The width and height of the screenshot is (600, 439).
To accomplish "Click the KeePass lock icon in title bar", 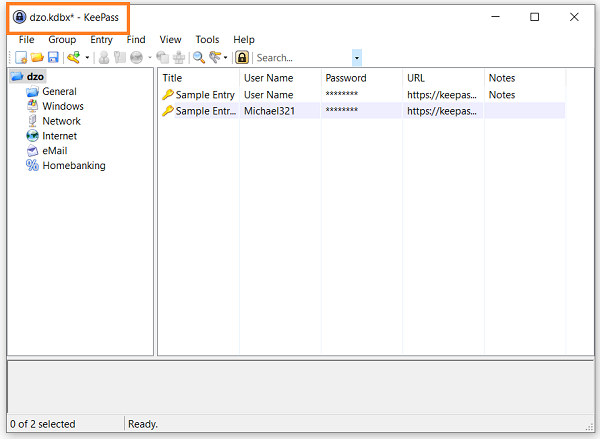I will pyautogui.click(x=19, y=17).
